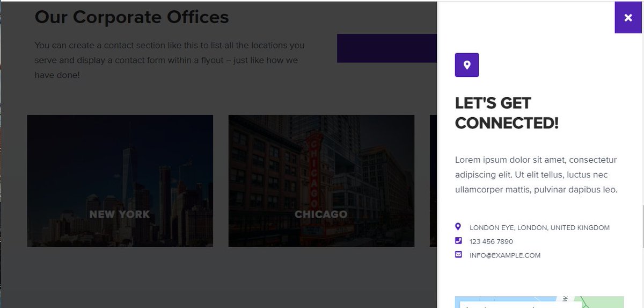Click the INFO@EXAMPLE.COM email address

coord(505,255)
